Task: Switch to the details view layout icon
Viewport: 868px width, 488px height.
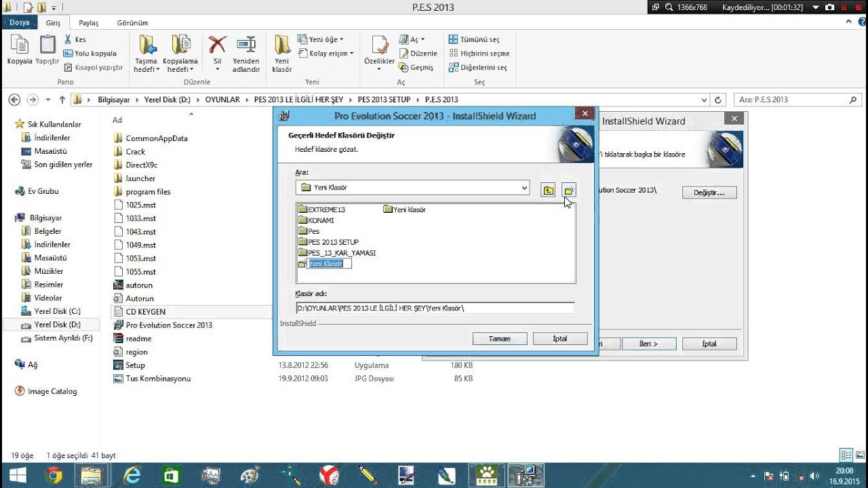Action: coord(846,455)
